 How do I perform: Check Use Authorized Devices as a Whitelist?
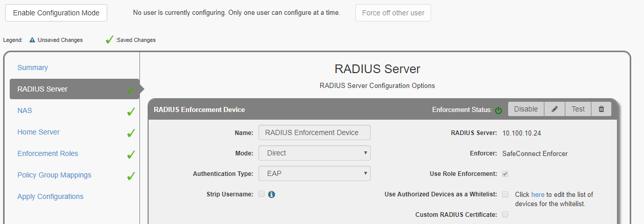[505, 194]
